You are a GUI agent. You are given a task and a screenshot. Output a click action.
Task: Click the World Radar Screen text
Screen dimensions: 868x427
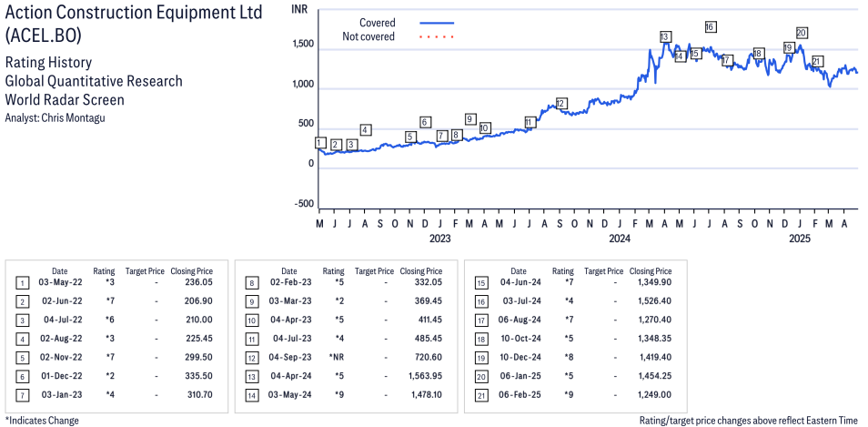click(x=65, y=100)
